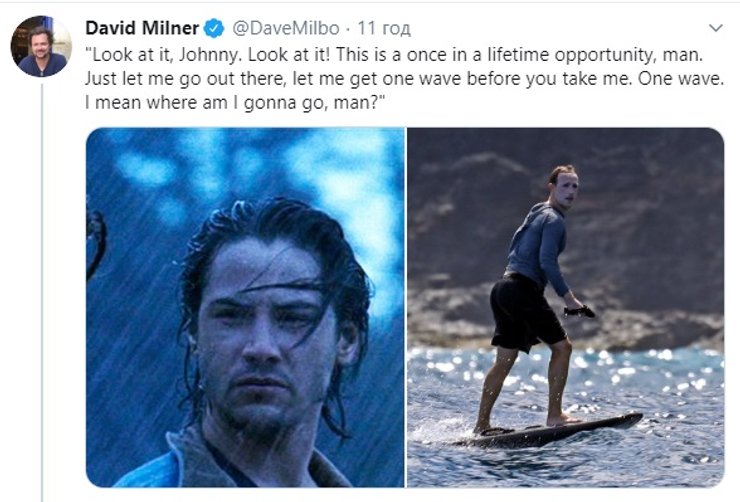Viewport: 740px width, 502px height.
Task: Click the tweet line starting 'Just let me go out there'
Action: click(404, 78)
